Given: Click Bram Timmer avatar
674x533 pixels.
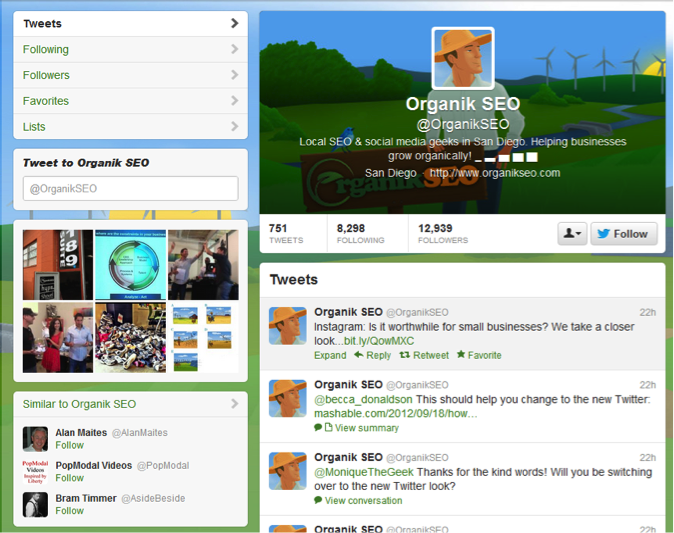Looking at the screenshot, I should (35, 505).
